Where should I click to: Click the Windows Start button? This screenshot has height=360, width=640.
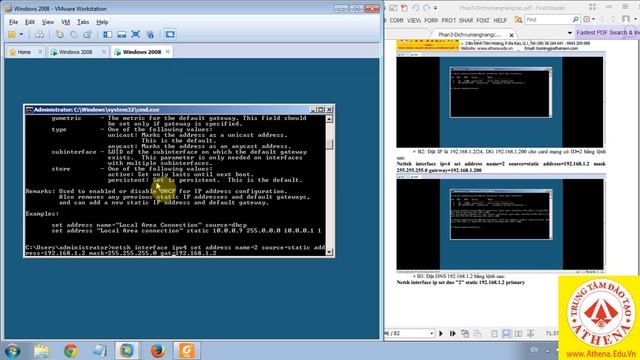pyautogui.click(x=12, y=351)
